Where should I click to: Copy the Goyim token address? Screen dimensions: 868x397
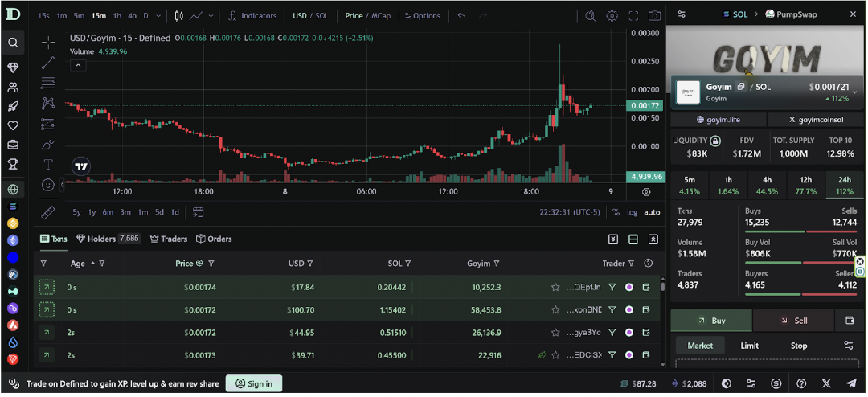741,87
